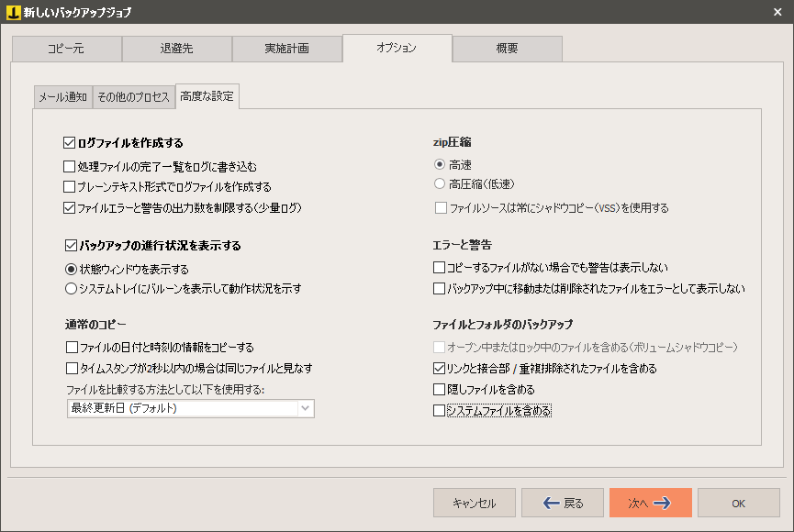
Task: Open the 最終更新日 (デフォルト) comparison dropdown
Action: [190, 408]
